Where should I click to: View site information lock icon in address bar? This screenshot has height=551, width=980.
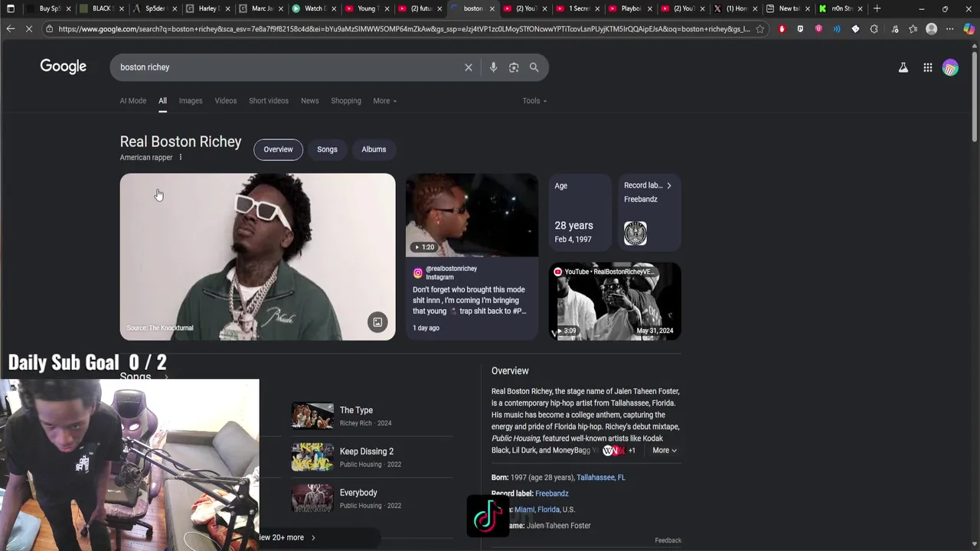coord(49,29)
